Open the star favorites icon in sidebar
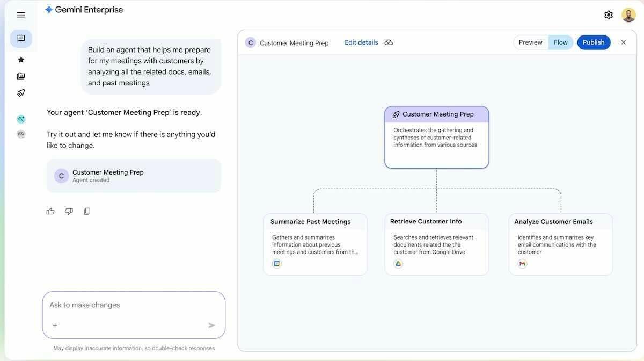This screenshot has width=644, height=361. click(21, 60)
